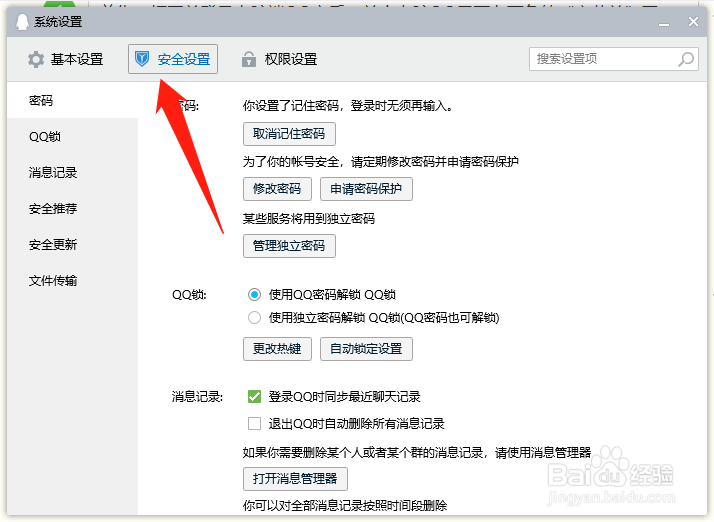Click the text 你可以对全部消息记录按照时间段删除
The height and width of the screenshot is (522, 714).
(x=345, y=506)
